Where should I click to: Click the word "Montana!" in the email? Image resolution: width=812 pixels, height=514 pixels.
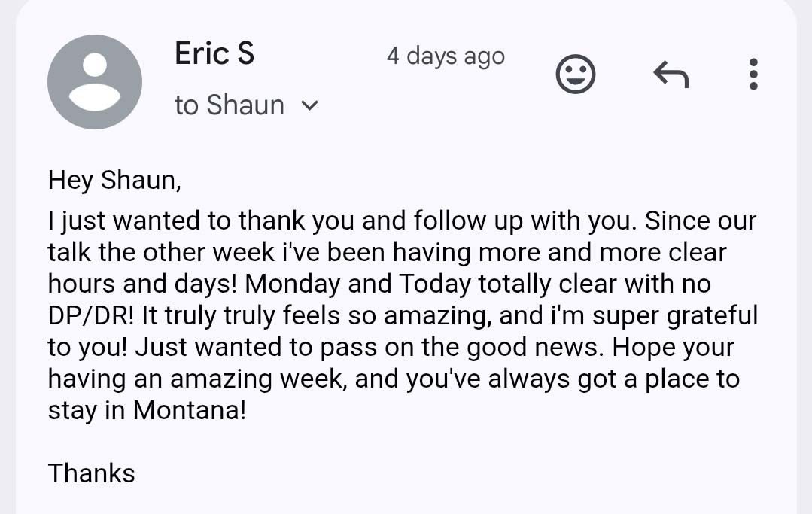[190, 411]
